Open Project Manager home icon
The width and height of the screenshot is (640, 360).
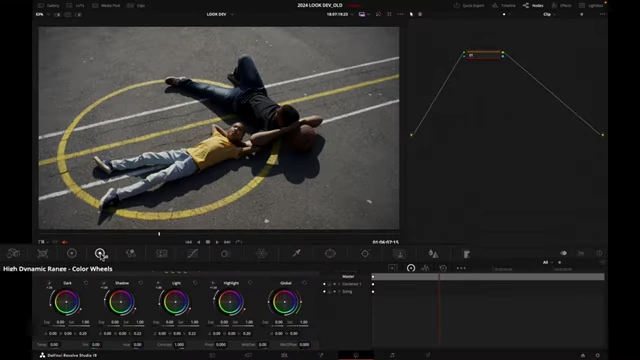coord(583,356)
